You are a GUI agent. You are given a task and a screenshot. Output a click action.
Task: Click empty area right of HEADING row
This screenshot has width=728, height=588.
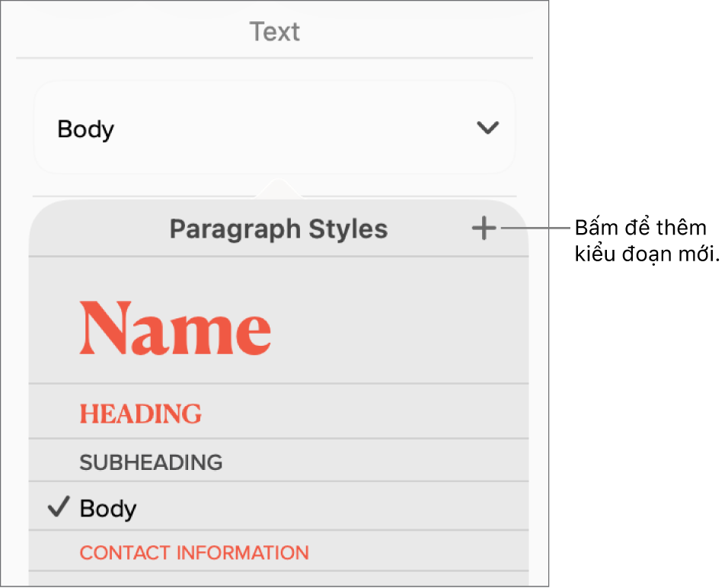(x=365, y=411)
